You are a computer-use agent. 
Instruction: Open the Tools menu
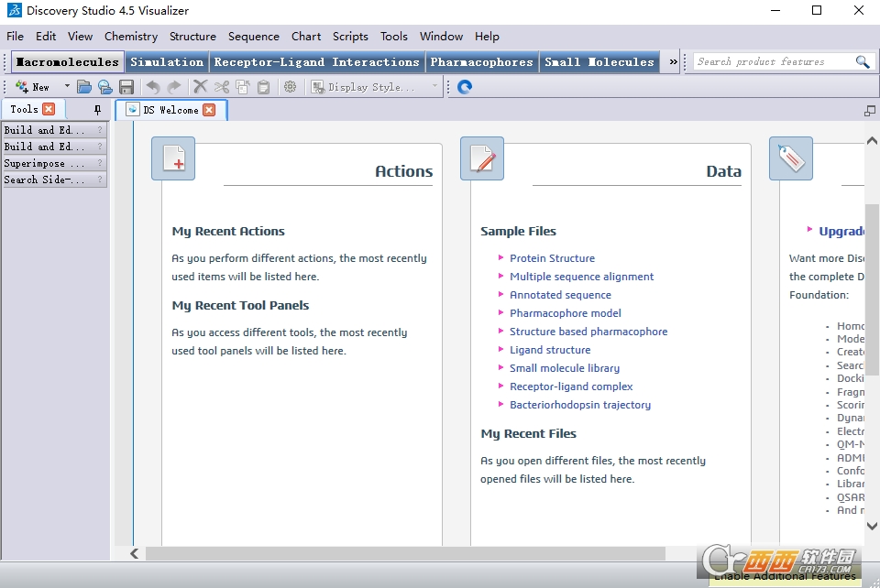point(393,37)
